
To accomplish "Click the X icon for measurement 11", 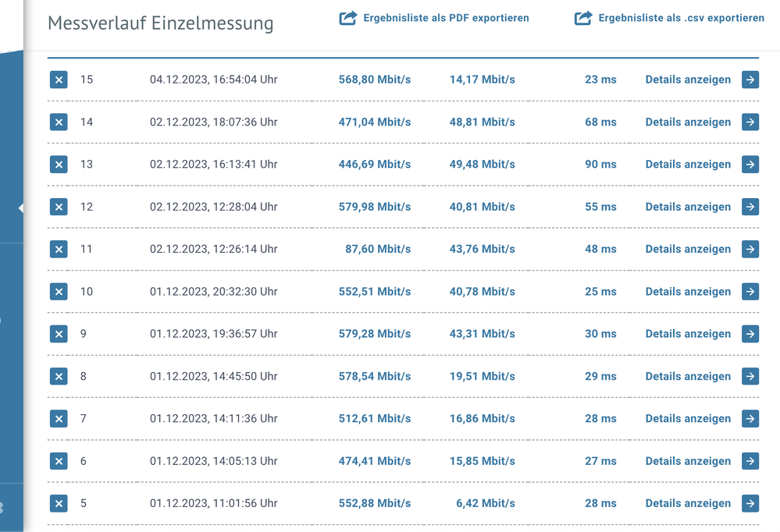I will tap(59, 250).
